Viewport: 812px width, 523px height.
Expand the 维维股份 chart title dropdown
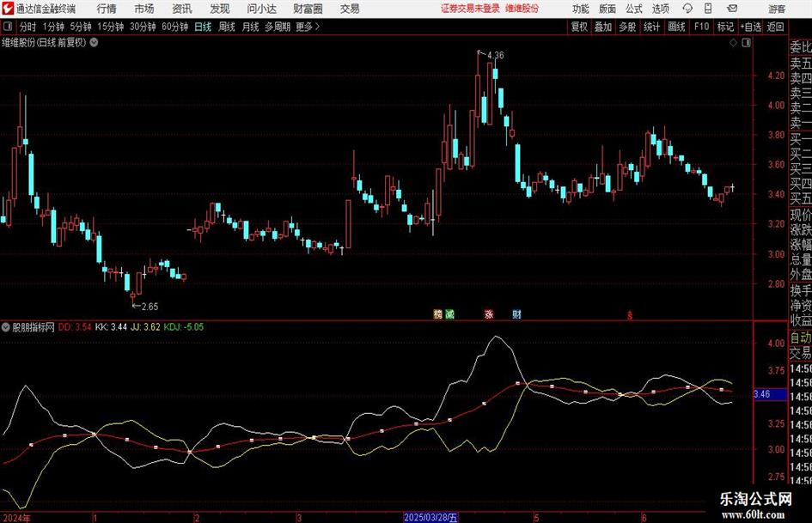pos(95,42)
